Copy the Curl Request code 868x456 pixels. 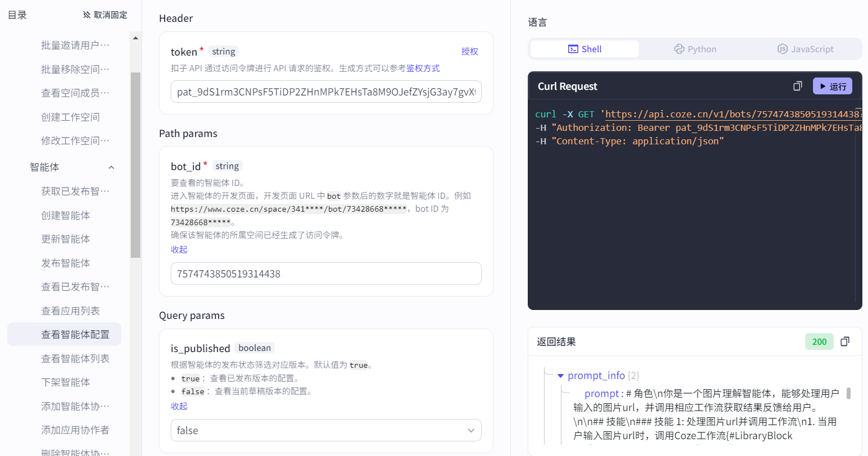click(797, 86)
